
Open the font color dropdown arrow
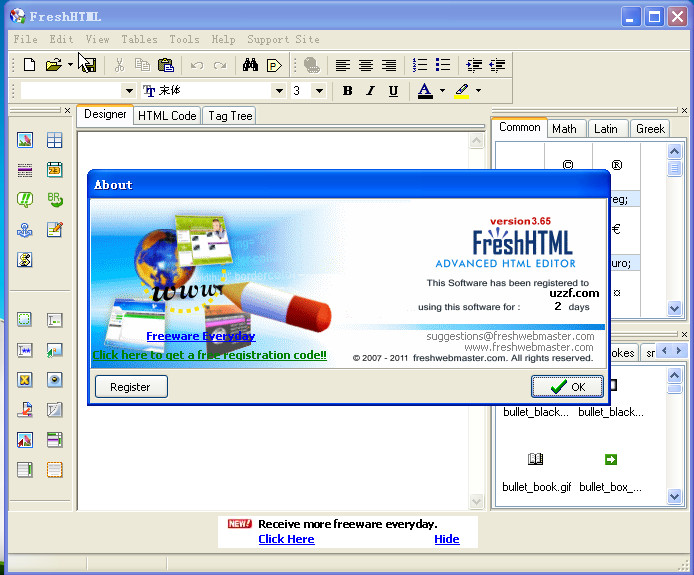(442, 91)
